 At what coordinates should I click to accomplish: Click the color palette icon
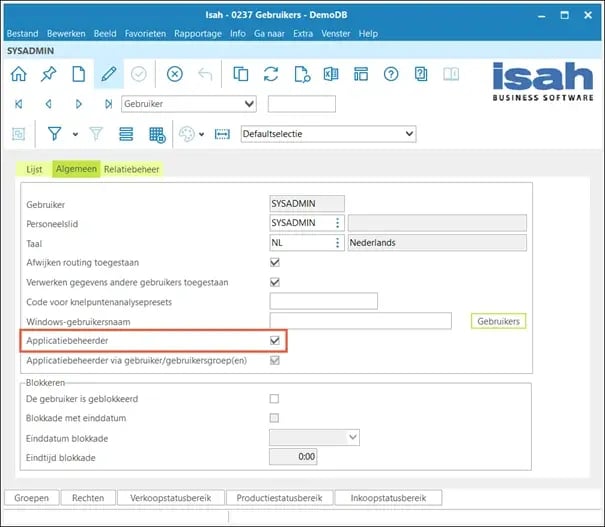187,134
